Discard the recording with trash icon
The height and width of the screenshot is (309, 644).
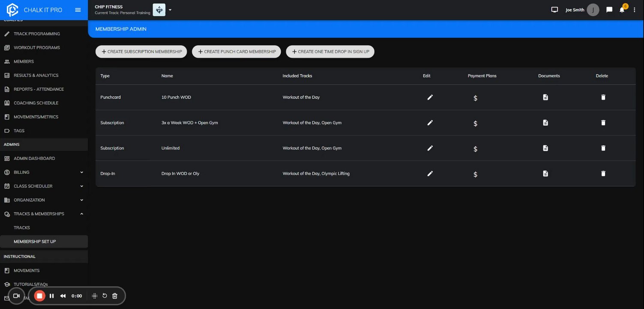click(115, 296)
